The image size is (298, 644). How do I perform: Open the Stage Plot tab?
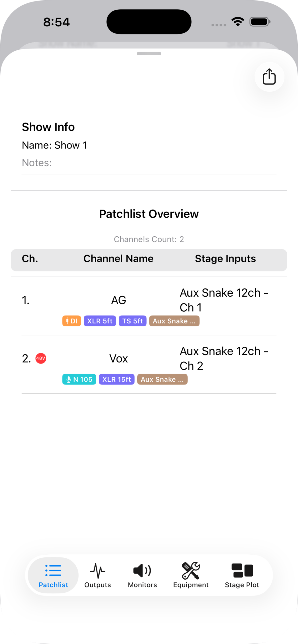tap(242, 575)
